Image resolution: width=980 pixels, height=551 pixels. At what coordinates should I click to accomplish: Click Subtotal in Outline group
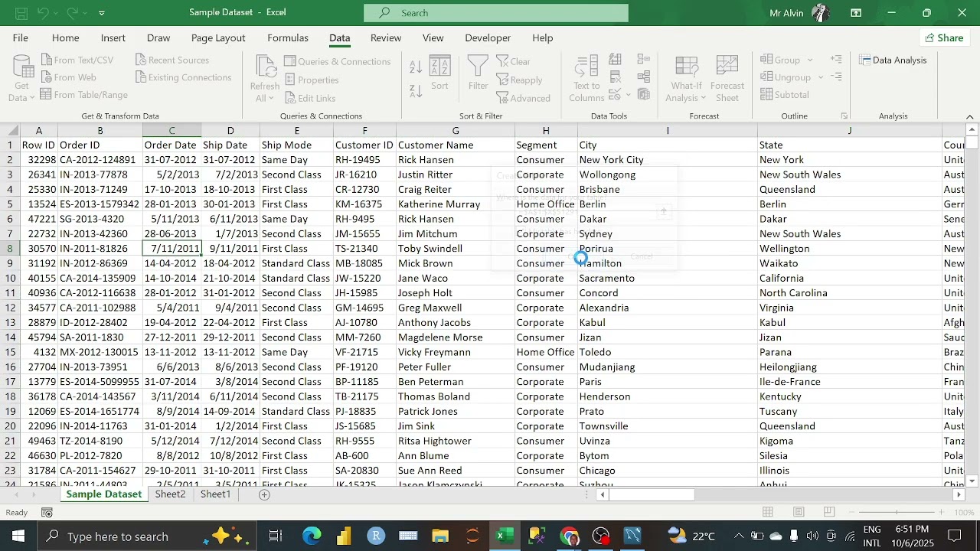(785, 95)
